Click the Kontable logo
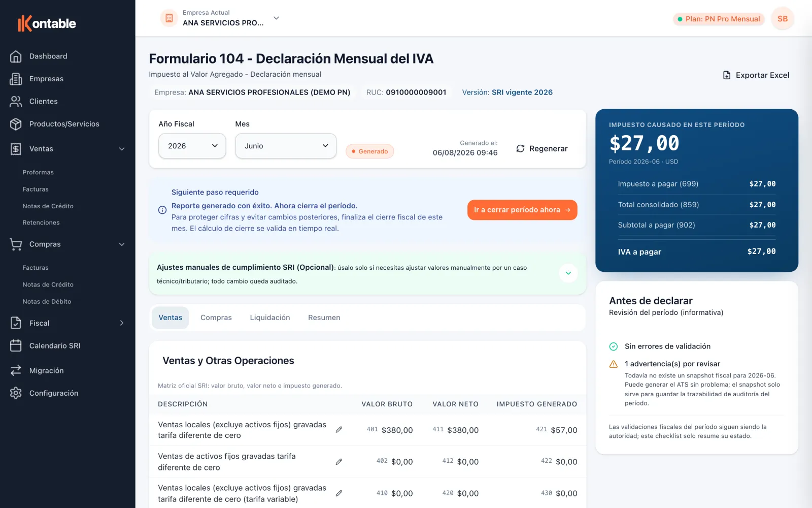 point(47,23)
